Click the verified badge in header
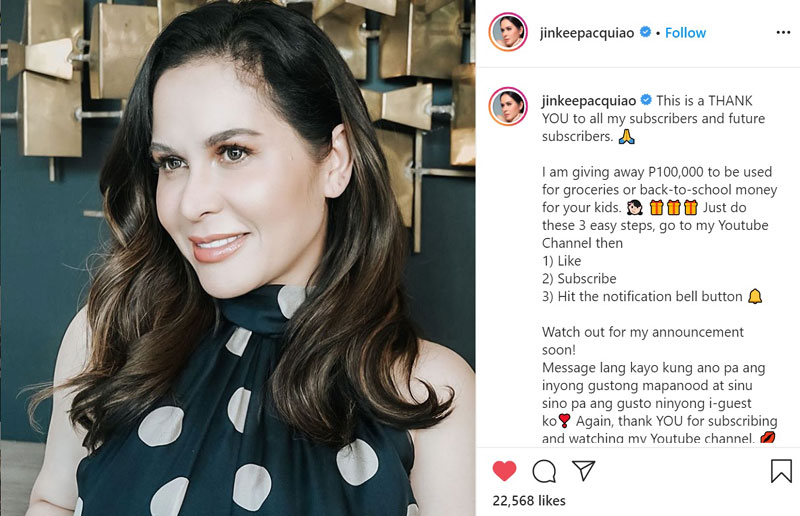 (645, 32)
